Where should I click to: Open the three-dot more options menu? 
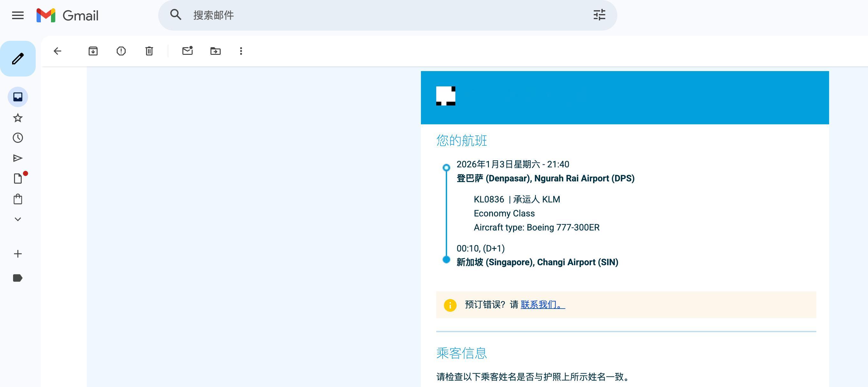tap(241, 51)
